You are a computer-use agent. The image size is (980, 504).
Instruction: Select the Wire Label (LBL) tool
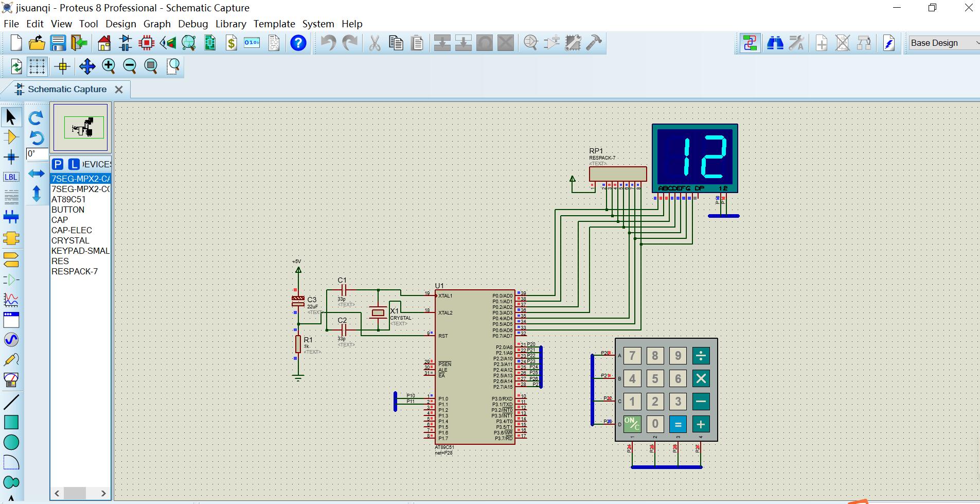[11, 177]
